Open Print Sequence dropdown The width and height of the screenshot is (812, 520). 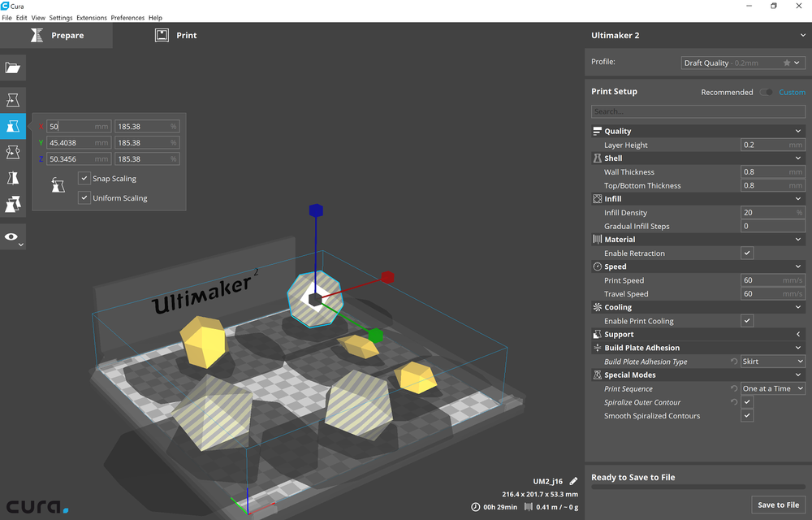773,388
